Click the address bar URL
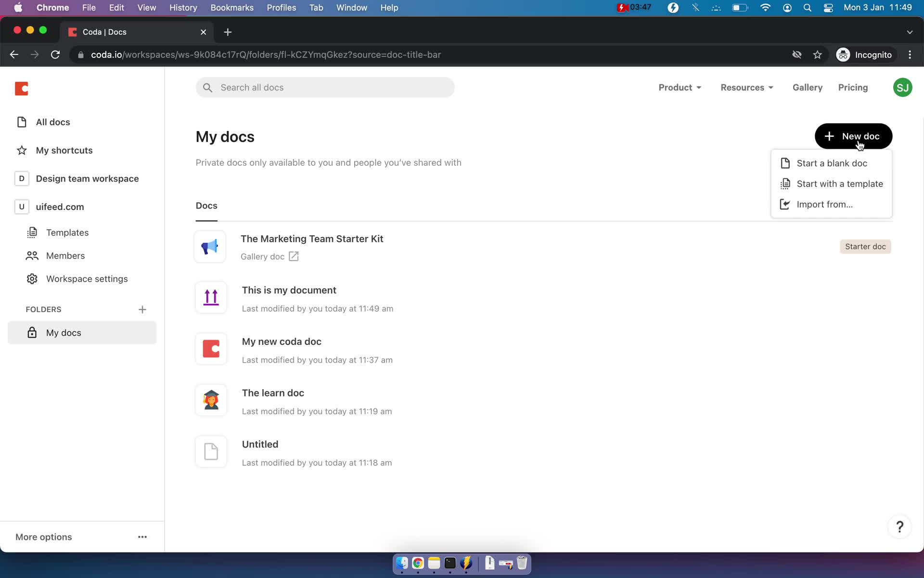The height and width of the screenshot is (578, 924). click(266, 55)
